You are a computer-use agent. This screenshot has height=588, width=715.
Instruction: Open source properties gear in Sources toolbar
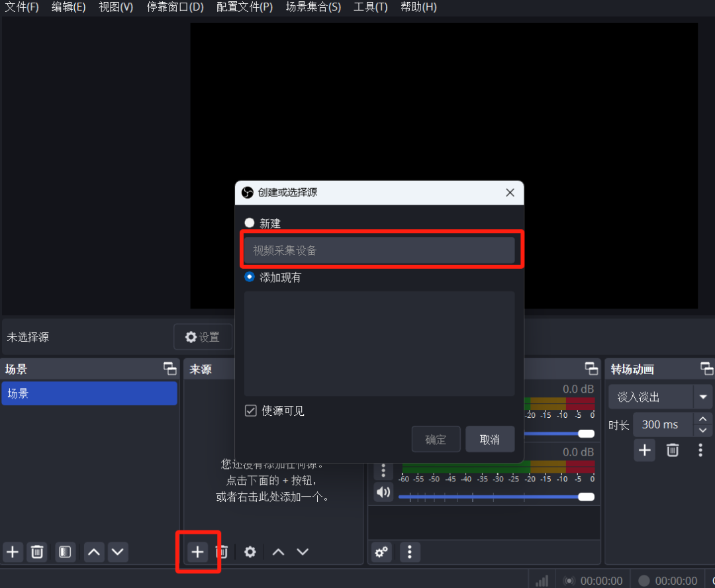[250, 552]
